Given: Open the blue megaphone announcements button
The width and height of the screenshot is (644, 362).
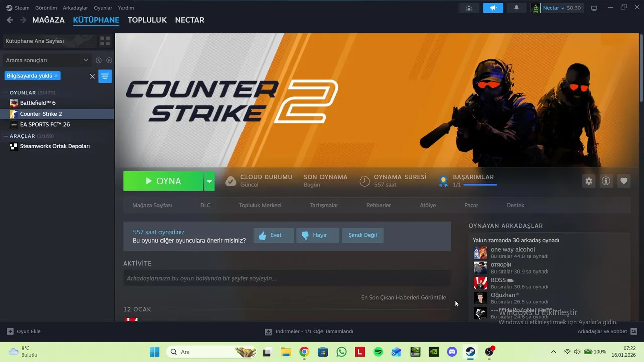Looking at the screenshot, I should [x=493, y=8].
